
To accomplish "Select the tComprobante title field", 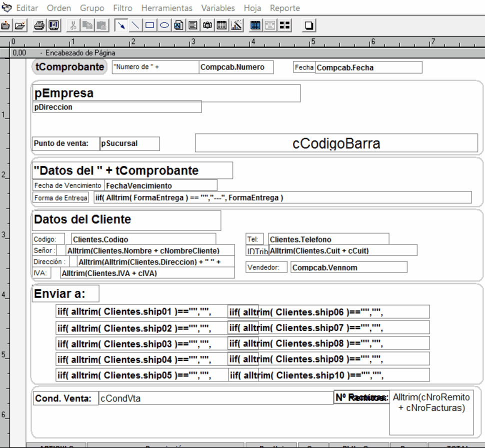I will click(x=69, y=67).
